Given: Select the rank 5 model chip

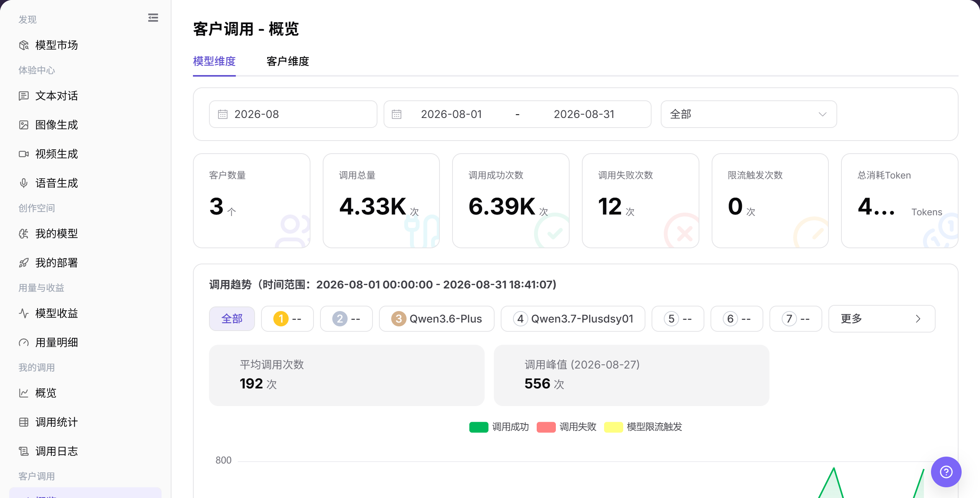Looking at the screenshot, I should pyautogui.click(x=678, y=319).
